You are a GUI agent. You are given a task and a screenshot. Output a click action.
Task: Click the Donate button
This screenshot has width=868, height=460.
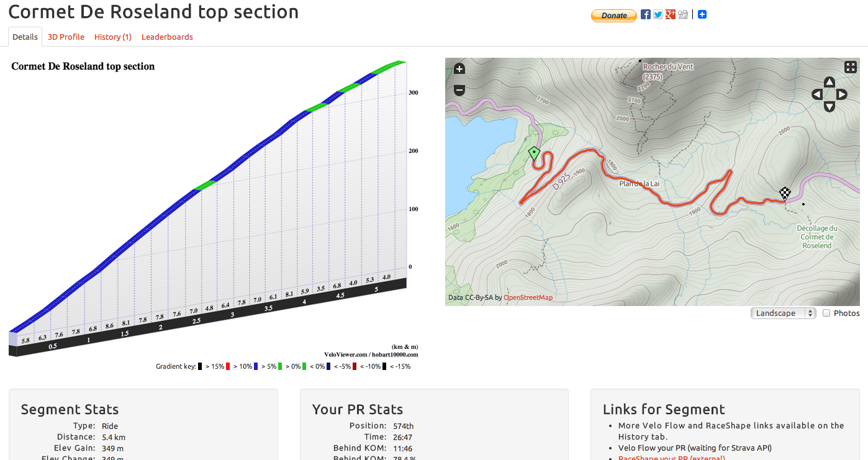[613, 16]
